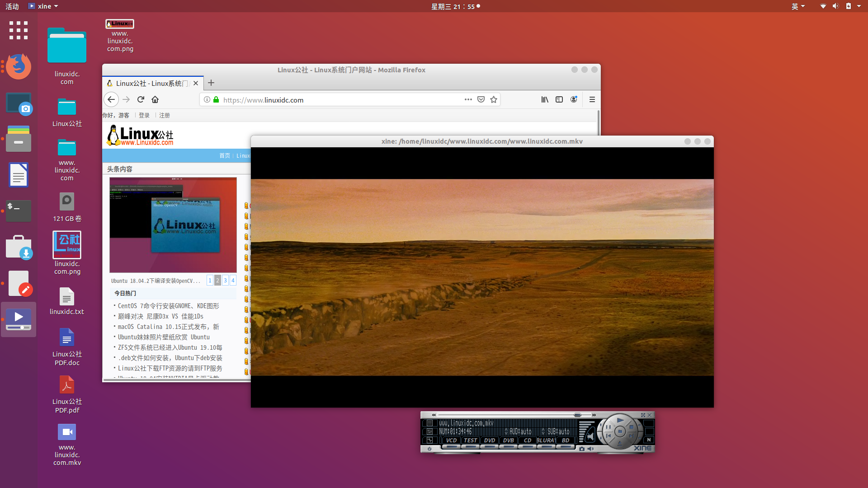Go to Firefox home page icon
This screenshot has width=868, height=488.
(155, 99)
